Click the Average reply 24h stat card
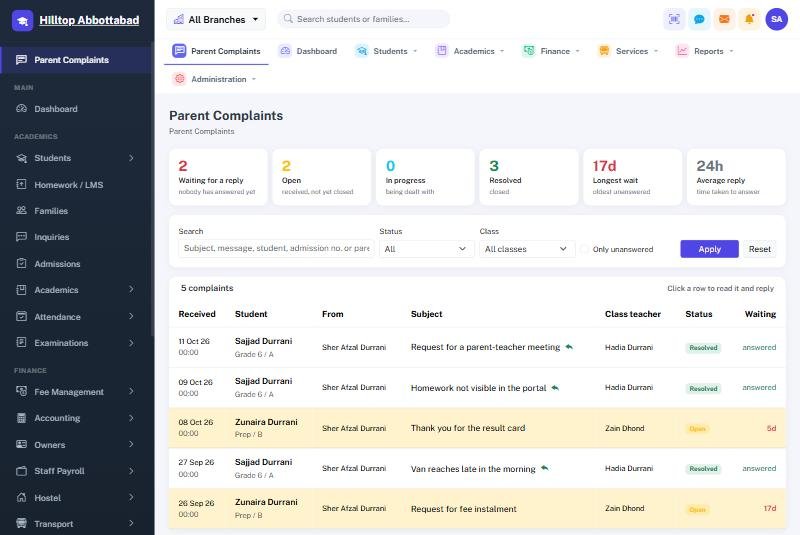 [x=736, y=177]
